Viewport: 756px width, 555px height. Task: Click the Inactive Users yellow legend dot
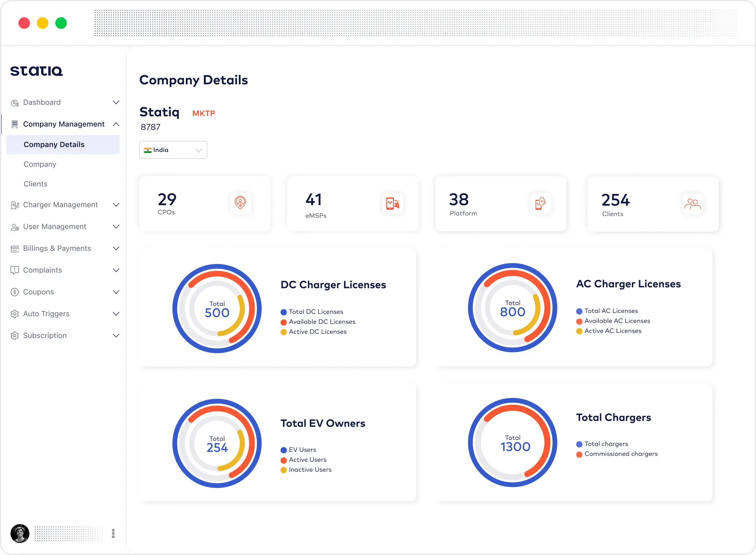click(284, 470)
